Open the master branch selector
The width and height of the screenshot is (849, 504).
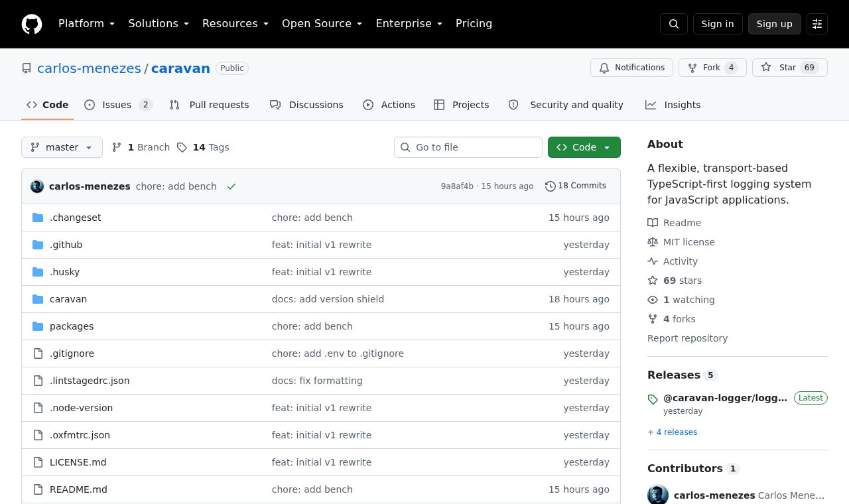62,147
